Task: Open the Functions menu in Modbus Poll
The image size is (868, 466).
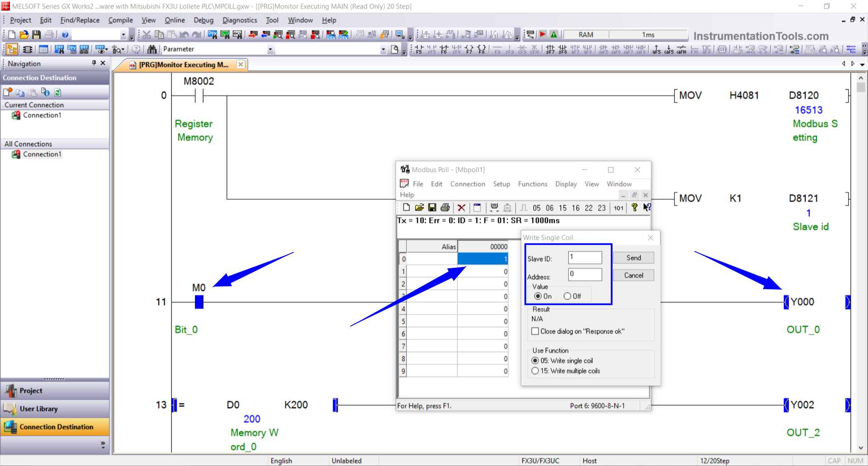Action: (x=532, y=184)
